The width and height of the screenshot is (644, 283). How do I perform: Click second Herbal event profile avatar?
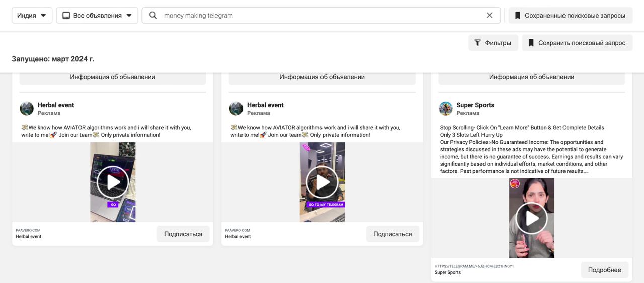(236, 109)
